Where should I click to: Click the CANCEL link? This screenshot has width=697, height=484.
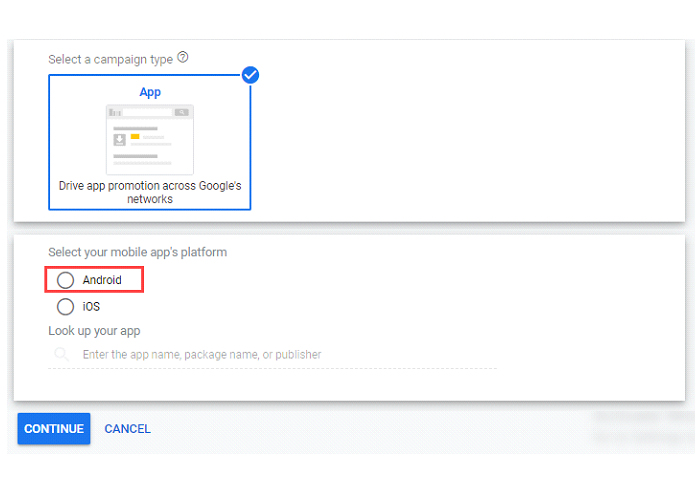coord(128,429)
